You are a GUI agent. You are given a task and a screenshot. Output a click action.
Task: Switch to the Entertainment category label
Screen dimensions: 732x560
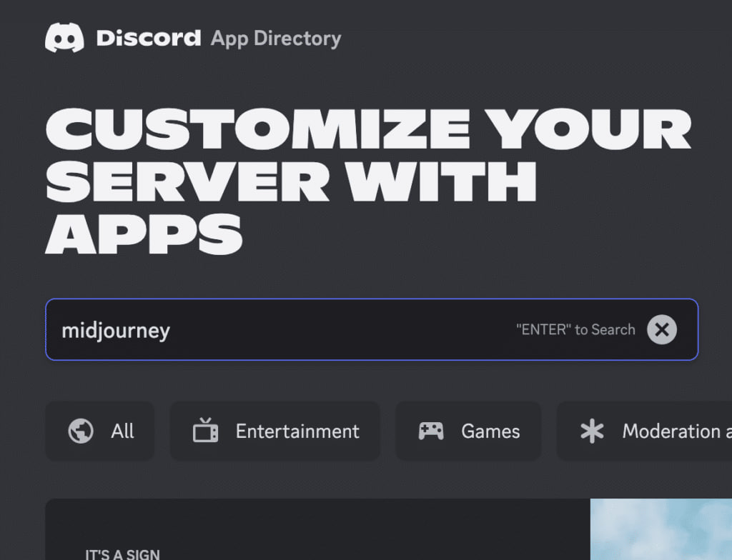tap(297, 431)
